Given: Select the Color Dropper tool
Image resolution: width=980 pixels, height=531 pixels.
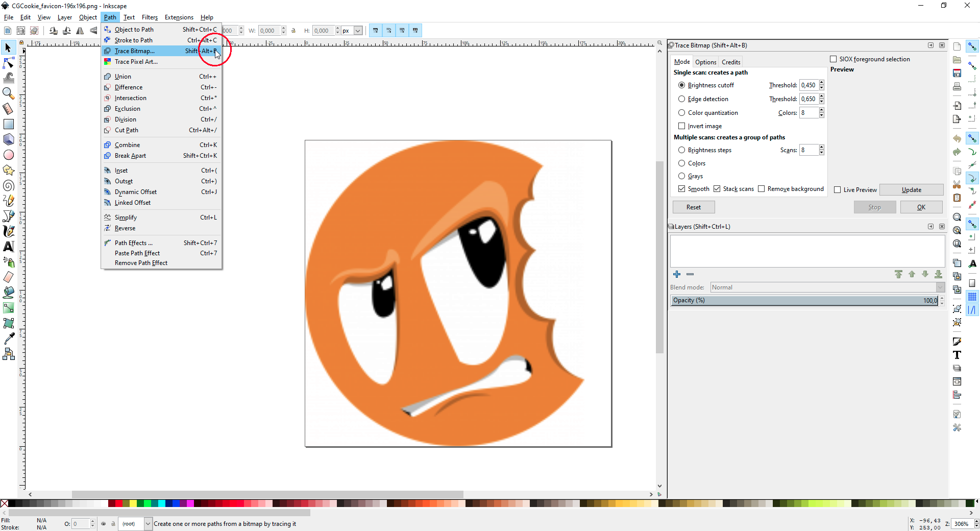Looking at the screenshot, I should pos(8,339).
